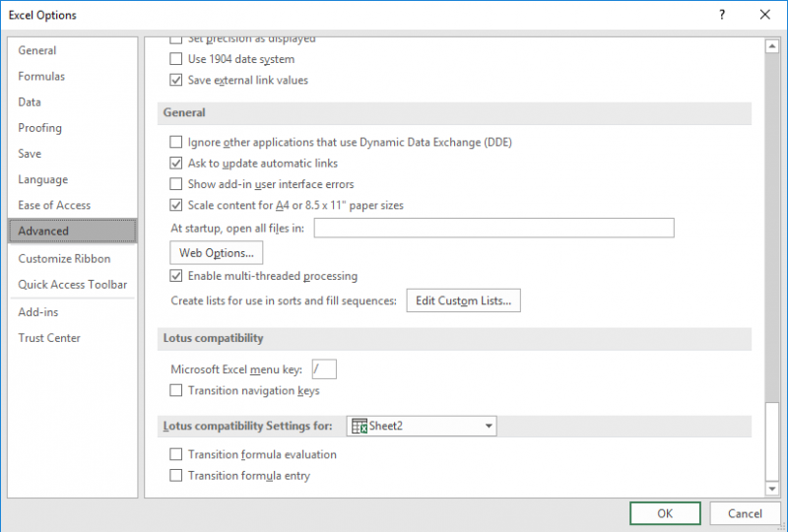Click the Sheet2 worksheet icon in dropdown
The width and height of the screenshot is (788, 532).
click(360, 426)
